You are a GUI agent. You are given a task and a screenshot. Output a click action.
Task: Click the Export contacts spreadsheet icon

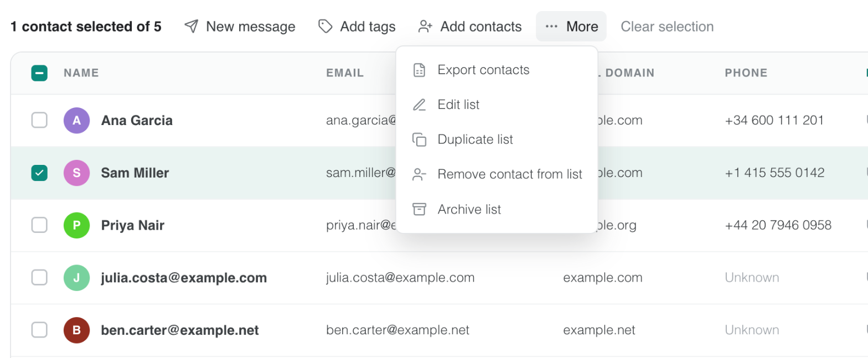pos(420,70)
